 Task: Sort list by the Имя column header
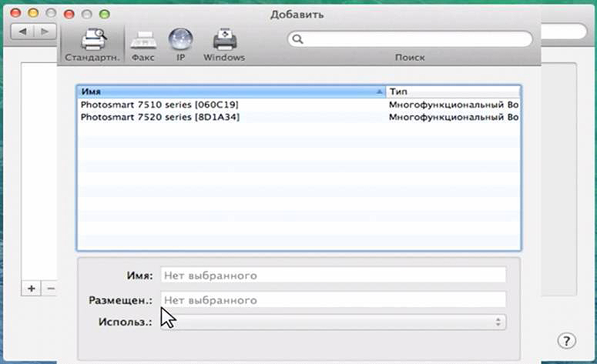pyautogui.click(x=230, y=91)
